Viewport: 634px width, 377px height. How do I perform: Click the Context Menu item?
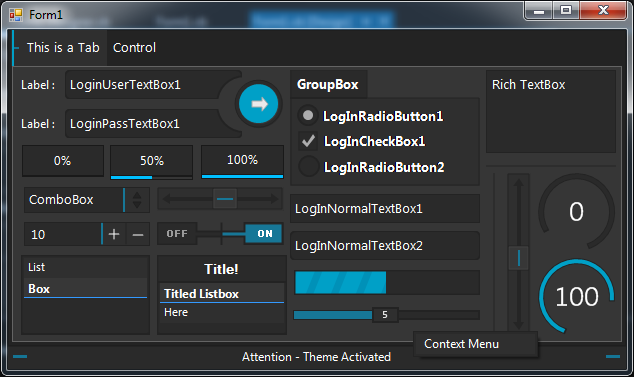(x=476, y=344)
